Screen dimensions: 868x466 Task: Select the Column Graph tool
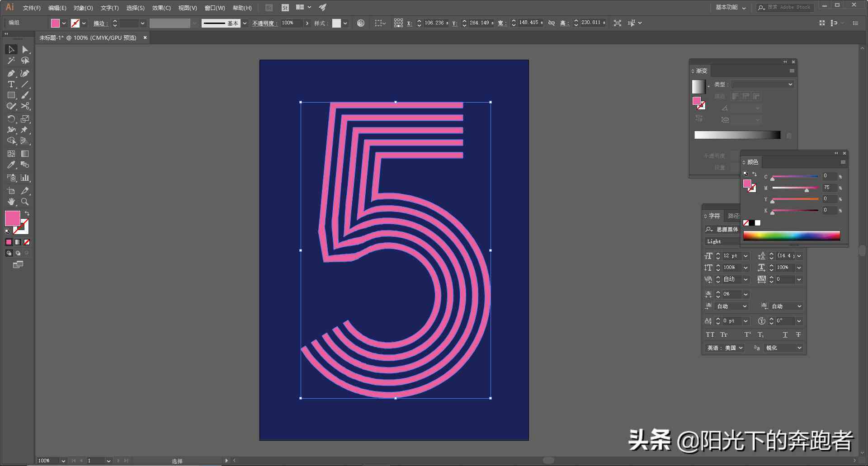tap(25, 178)
